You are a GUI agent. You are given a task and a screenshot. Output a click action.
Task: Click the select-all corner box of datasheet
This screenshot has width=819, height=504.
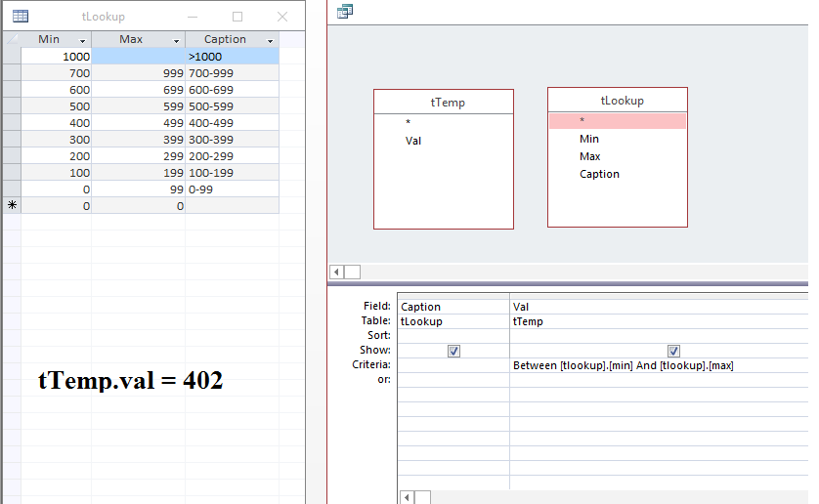(11, 40)
